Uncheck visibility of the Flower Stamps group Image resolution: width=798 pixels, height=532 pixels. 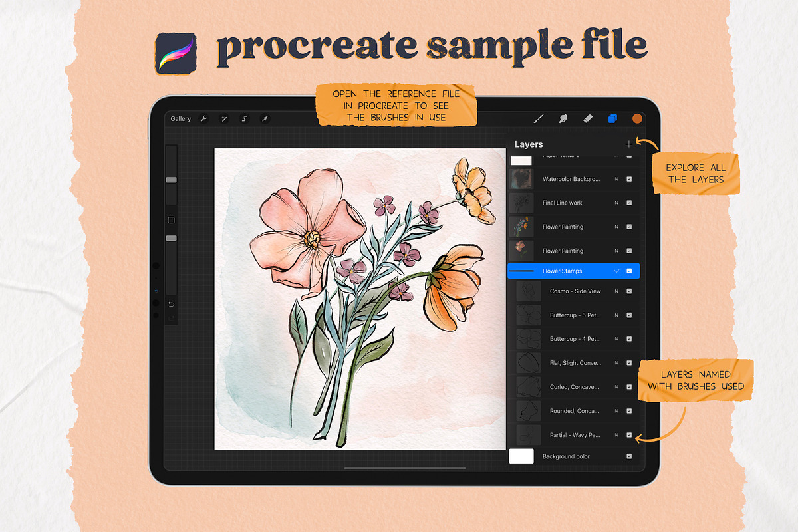coord(629,271)
